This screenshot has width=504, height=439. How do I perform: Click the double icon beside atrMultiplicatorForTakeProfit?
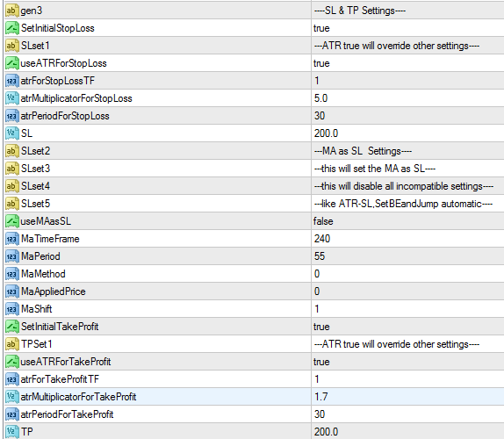12,397
